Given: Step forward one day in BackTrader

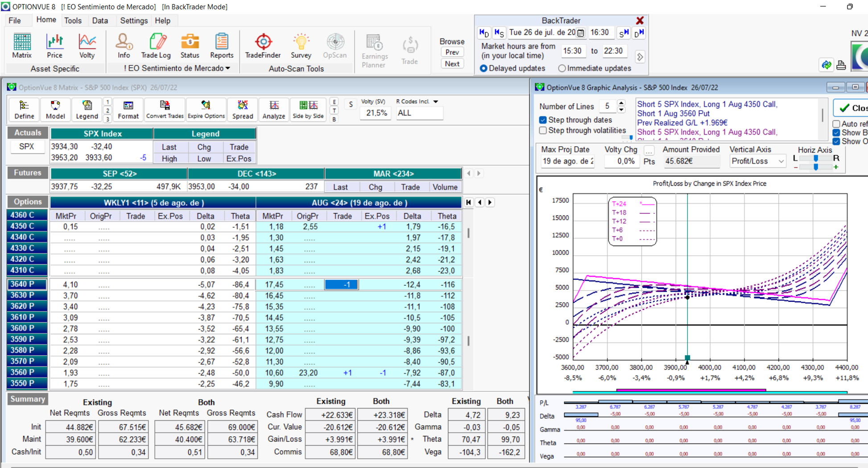Looking at the screenshot, I should coord(639,33).
